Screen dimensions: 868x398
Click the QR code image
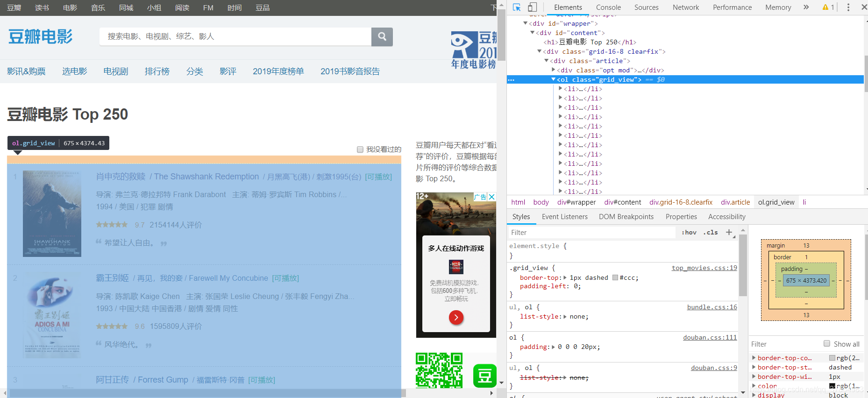(439, 370)
